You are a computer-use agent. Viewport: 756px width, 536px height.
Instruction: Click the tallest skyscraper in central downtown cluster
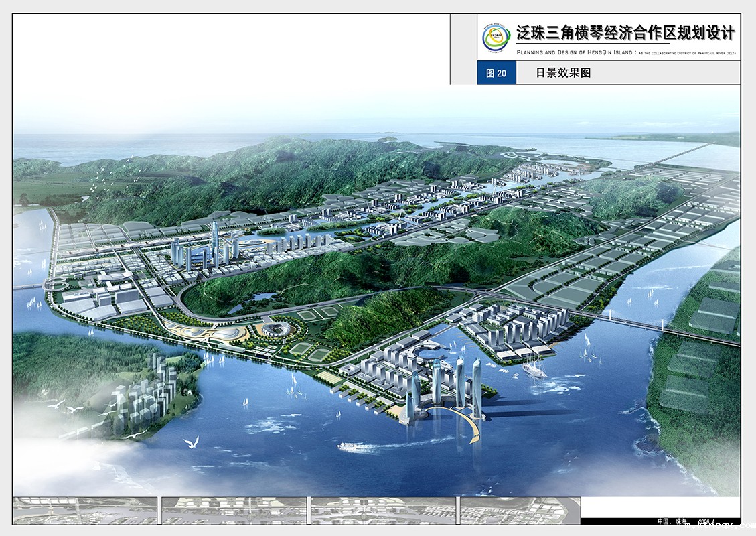215,243
